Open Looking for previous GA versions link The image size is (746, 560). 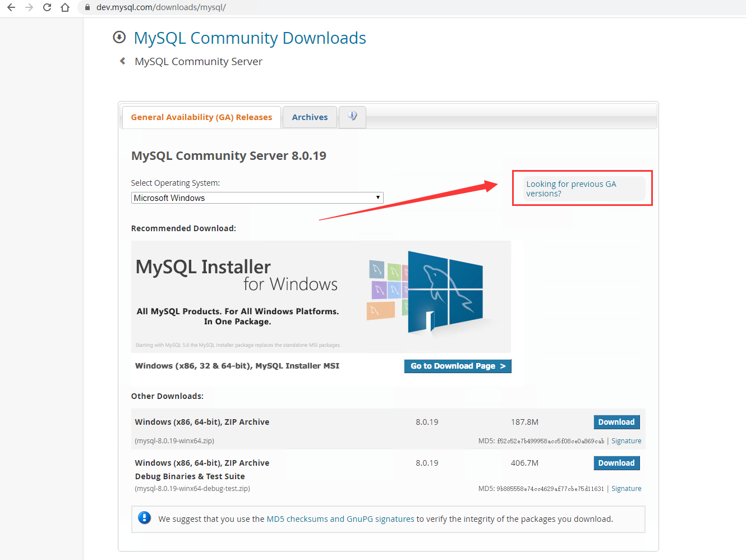pos(571,189)
